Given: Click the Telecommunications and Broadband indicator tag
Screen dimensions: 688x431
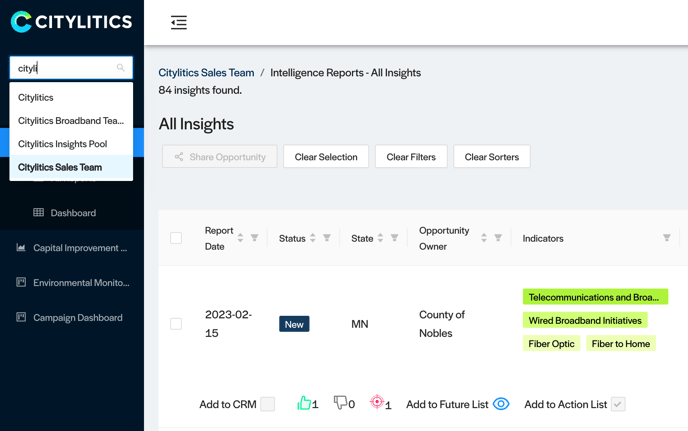Looking at the screenshot, I should pos(595,297).
